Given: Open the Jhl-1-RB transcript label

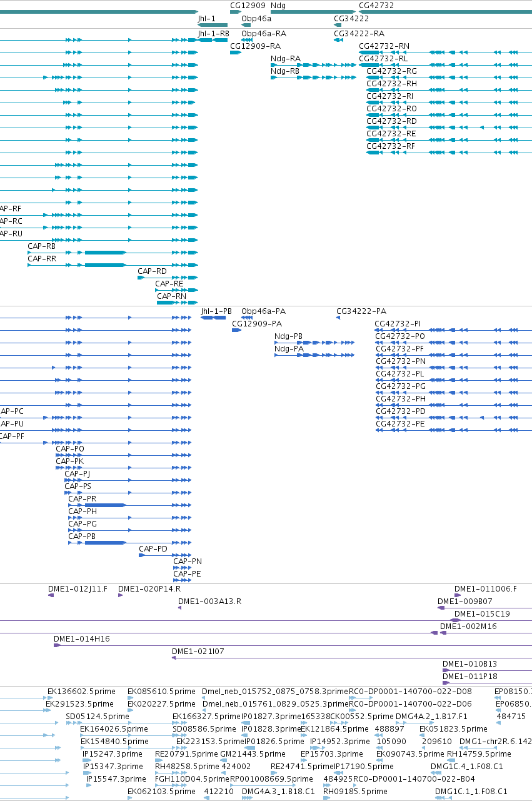Looking at the screenshot, I should (214, 33).
